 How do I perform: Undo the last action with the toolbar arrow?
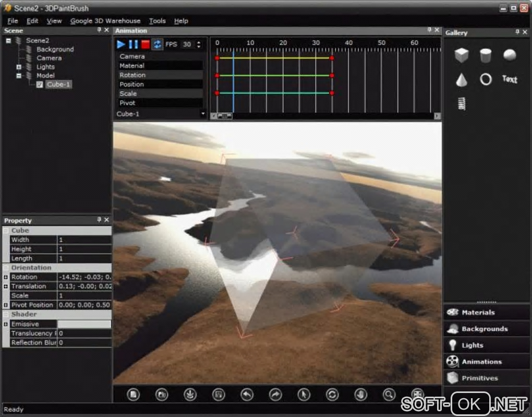(x=247, y=395)
